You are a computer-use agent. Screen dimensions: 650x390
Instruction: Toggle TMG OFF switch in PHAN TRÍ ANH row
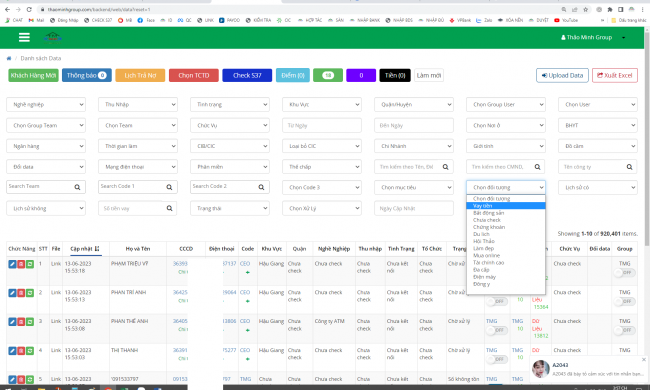[x=496, y=301]
